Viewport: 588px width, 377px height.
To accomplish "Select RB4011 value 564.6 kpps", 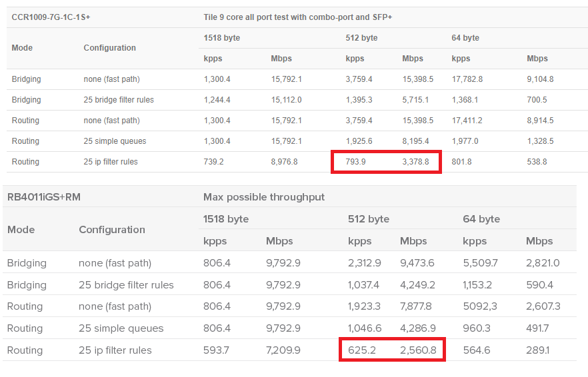I will pyautogui.click(x=476, y=350).
